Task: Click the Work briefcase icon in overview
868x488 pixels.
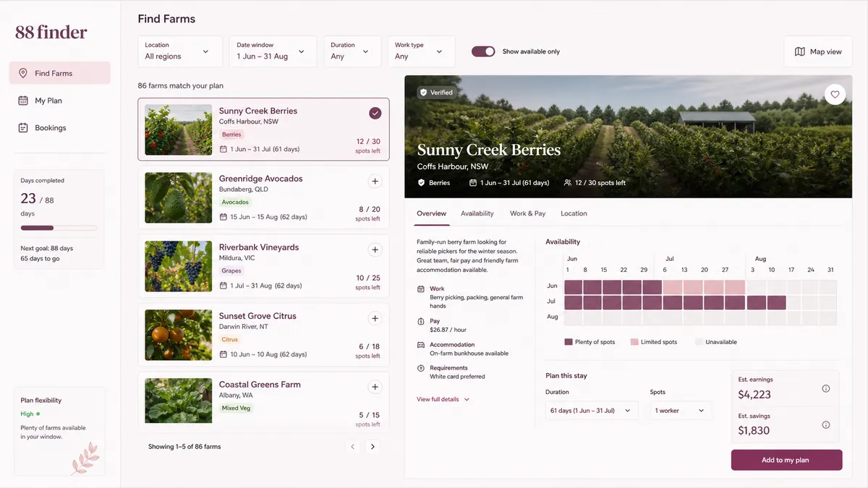Action: click(421, 289)
